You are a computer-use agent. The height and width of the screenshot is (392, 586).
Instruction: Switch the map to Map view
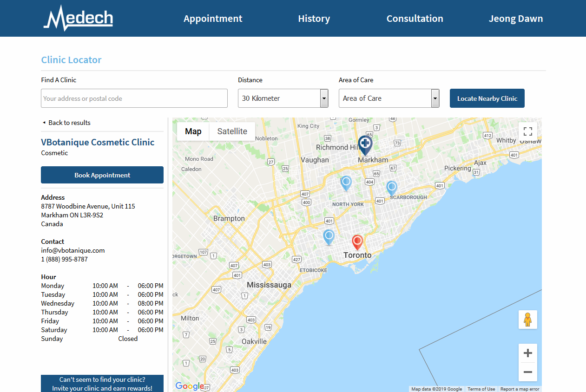[193, 131]
